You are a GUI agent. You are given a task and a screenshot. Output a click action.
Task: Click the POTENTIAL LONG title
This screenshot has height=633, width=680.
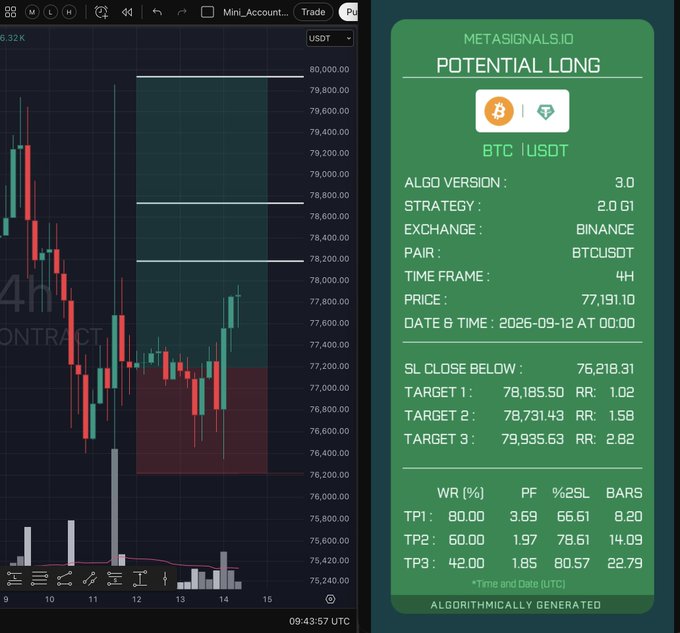[518, 65]
